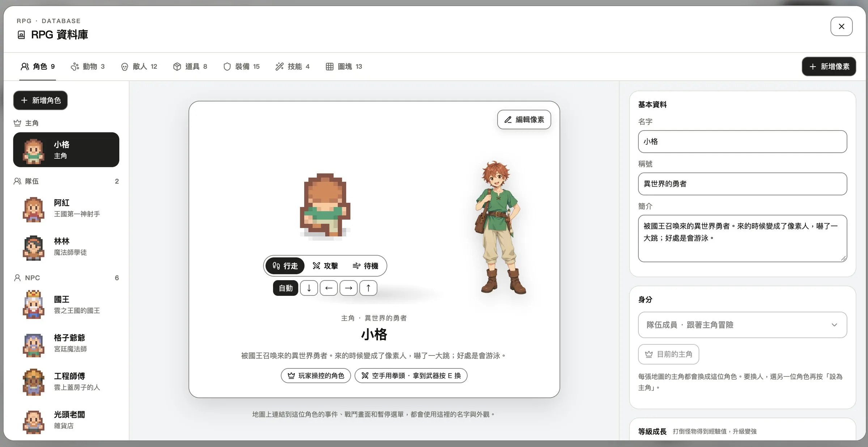Screen dimensions: 868x447
Task: Switch animation to 攻擊
Action: click(325, 266)
